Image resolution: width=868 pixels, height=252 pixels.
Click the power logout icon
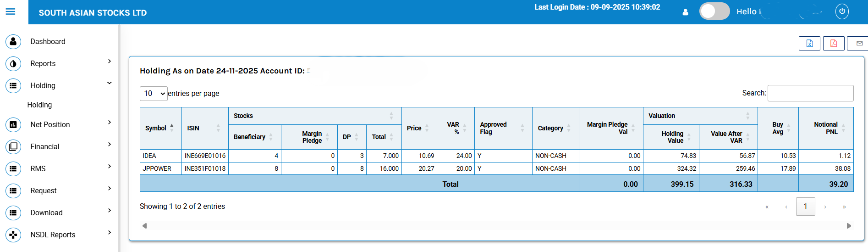[841, 11]
